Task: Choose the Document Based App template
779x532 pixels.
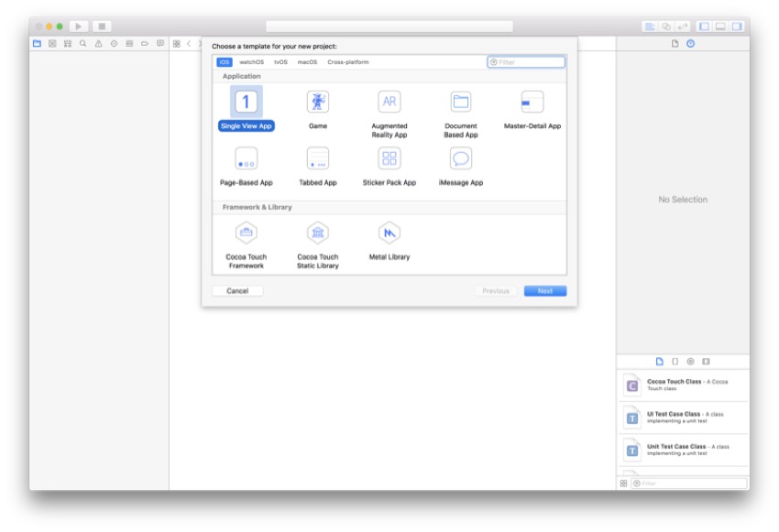Action: click(x=461, y=114)
